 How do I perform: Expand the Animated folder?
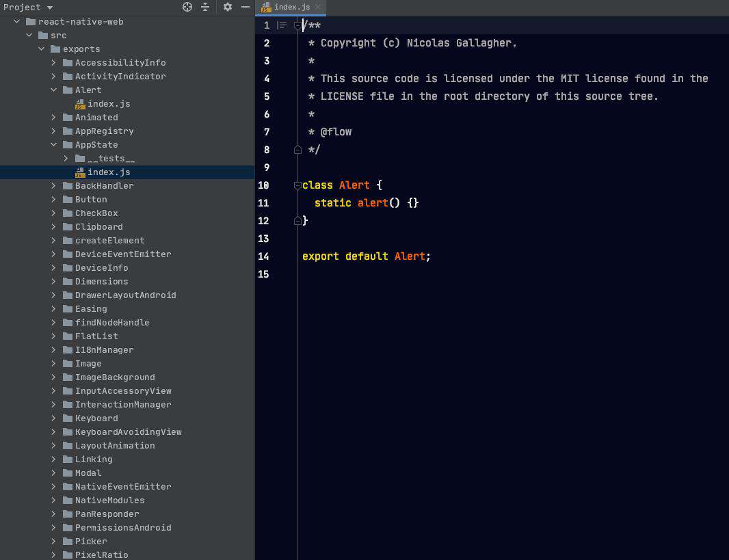click(x=53, y=117)
